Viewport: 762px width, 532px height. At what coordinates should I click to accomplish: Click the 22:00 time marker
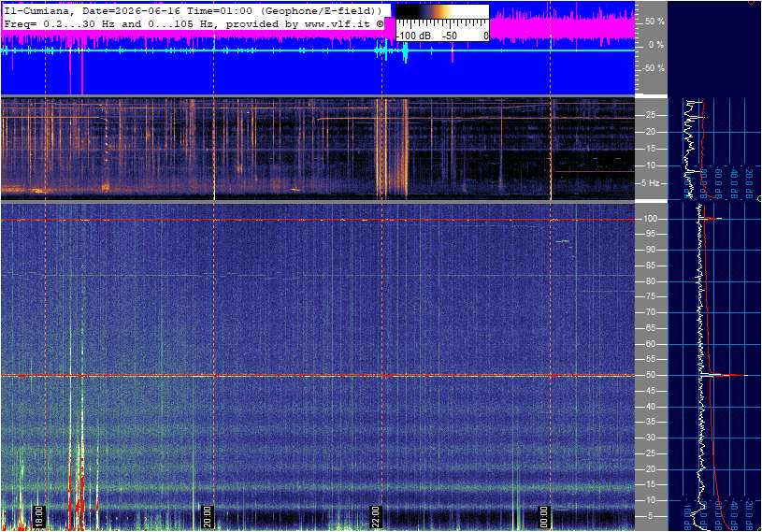(x=375, y=516)
